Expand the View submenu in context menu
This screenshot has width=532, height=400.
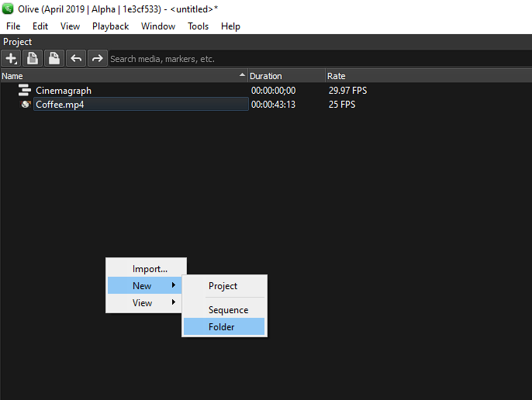pyautogui.click(x=145, y=302)
